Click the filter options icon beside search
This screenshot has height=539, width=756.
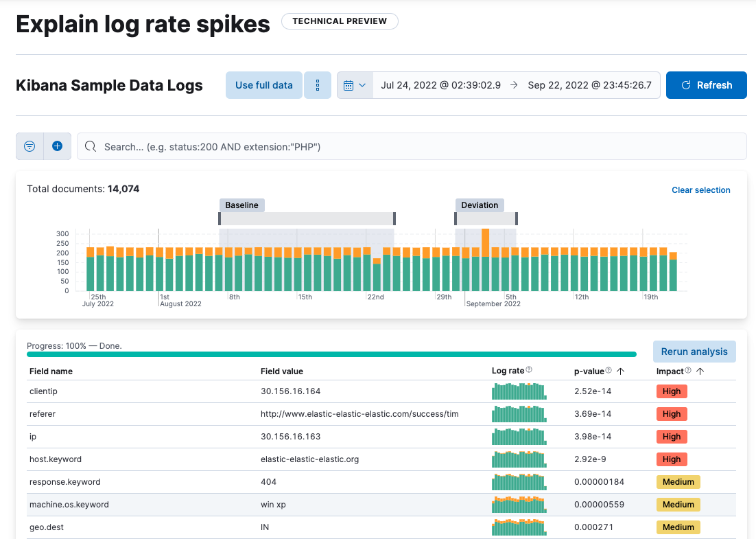click(x=29, y=146)
